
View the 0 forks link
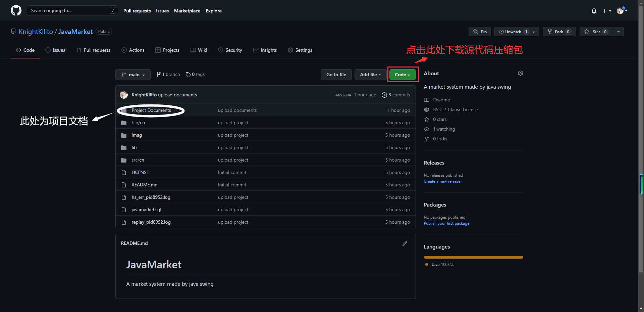tap(436, 139)
